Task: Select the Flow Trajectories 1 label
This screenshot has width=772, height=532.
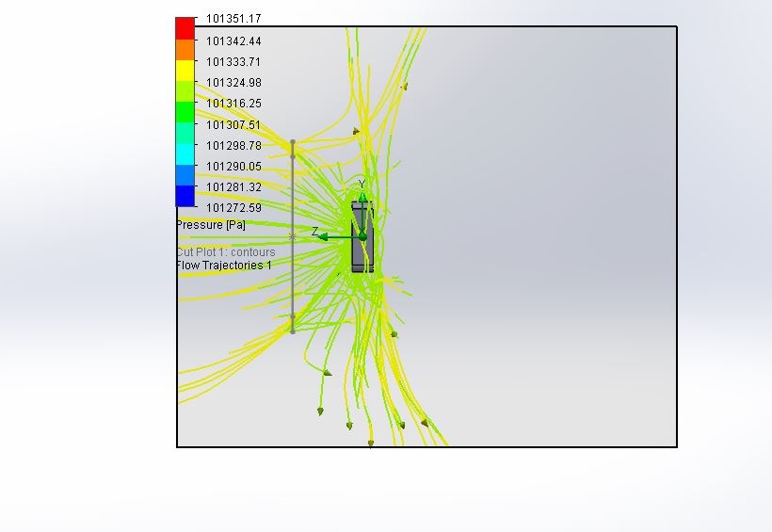Action: [x=223, y=265]
